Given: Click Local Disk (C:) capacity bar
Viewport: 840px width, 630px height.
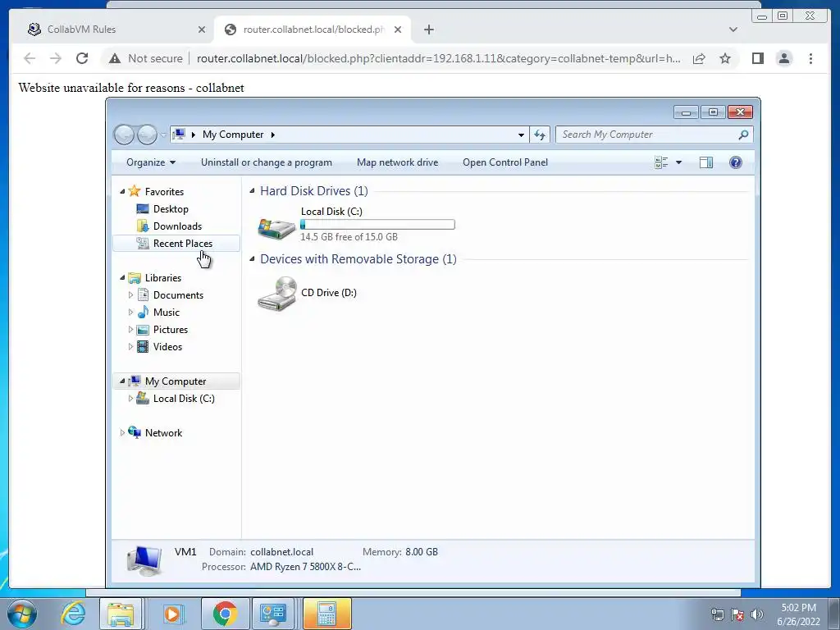Looking at the screenshot, I should (377, 225).
